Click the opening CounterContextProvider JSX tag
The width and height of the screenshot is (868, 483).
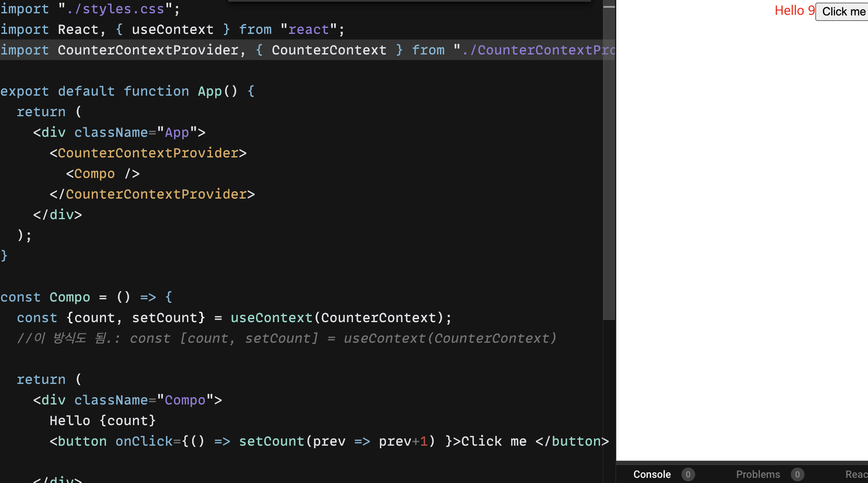click(x=148, y=153)
